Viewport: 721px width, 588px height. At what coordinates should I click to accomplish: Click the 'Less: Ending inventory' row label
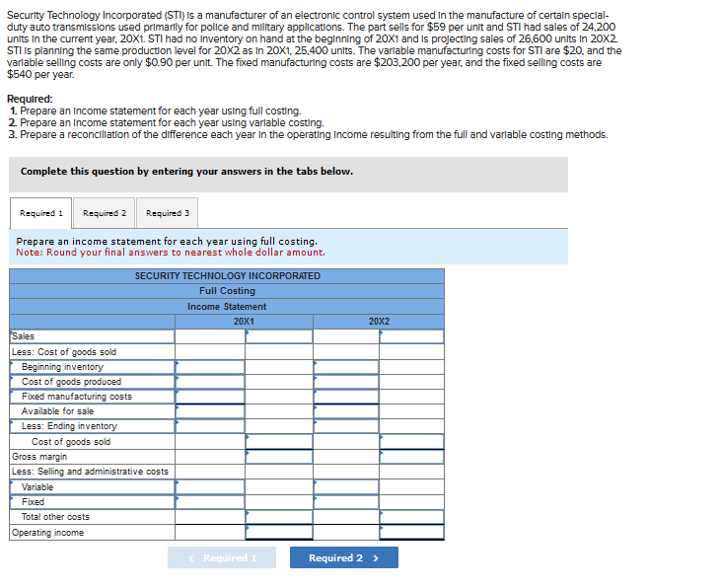69,426
